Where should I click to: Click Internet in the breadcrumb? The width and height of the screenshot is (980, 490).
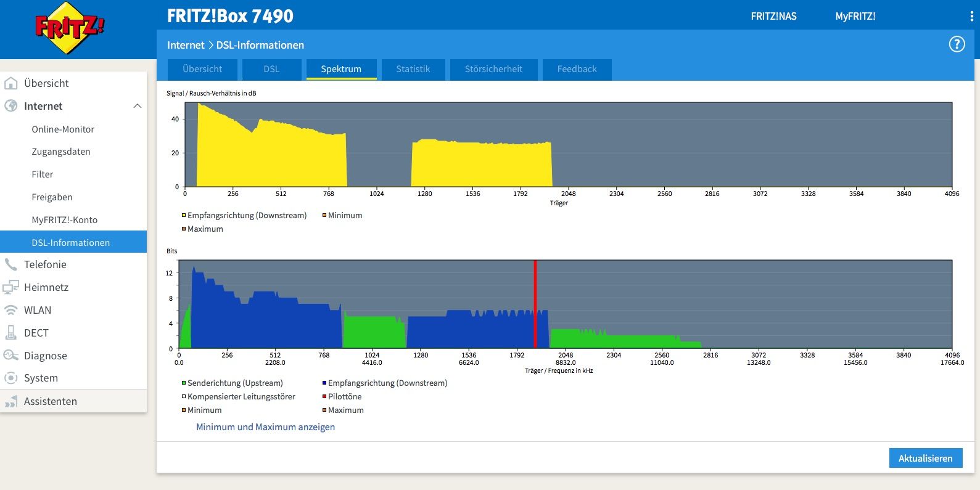click(x=186, y=45)
